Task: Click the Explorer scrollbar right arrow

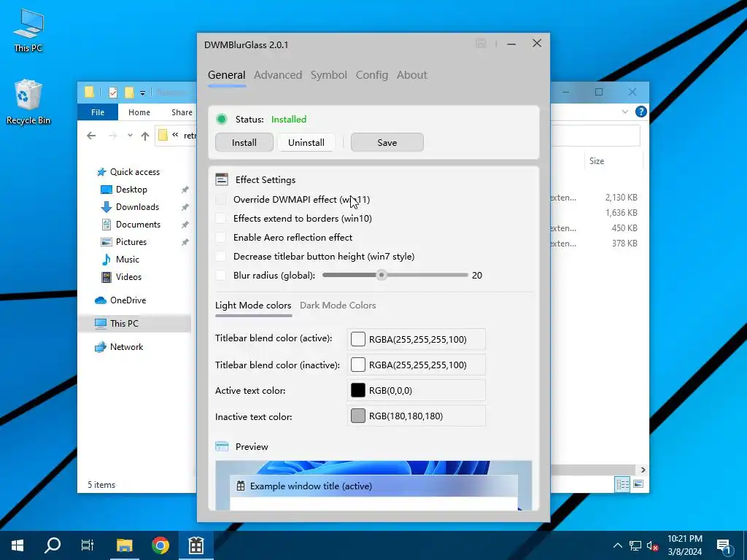Action: tap(643, 470)
